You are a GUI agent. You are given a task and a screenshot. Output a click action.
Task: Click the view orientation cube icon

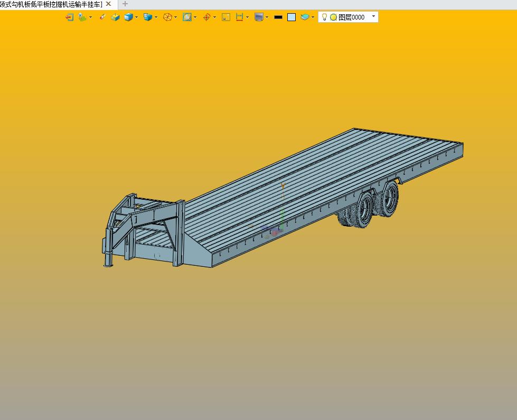point(148,17)
